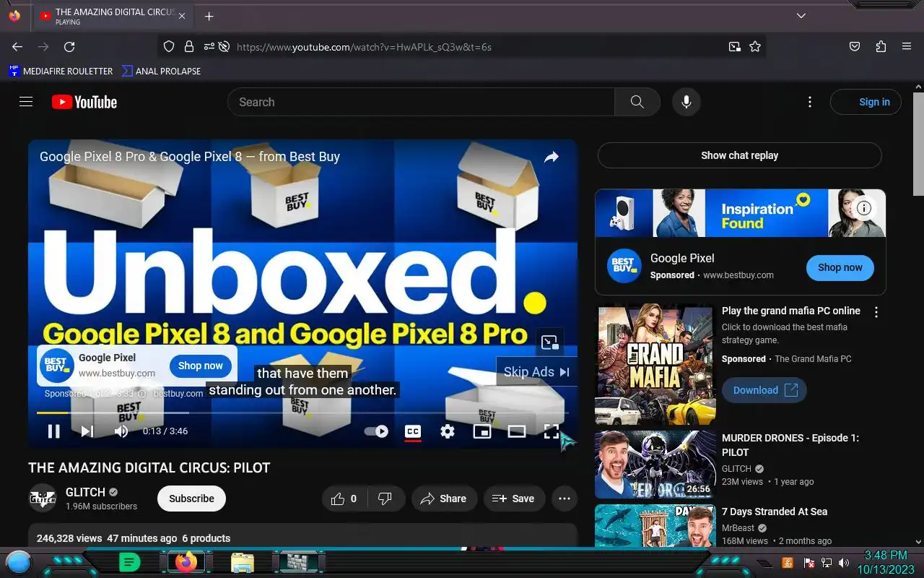Viewport: 924px width, 578px height.
Task: Reload the current page
Action: (69, 47)
